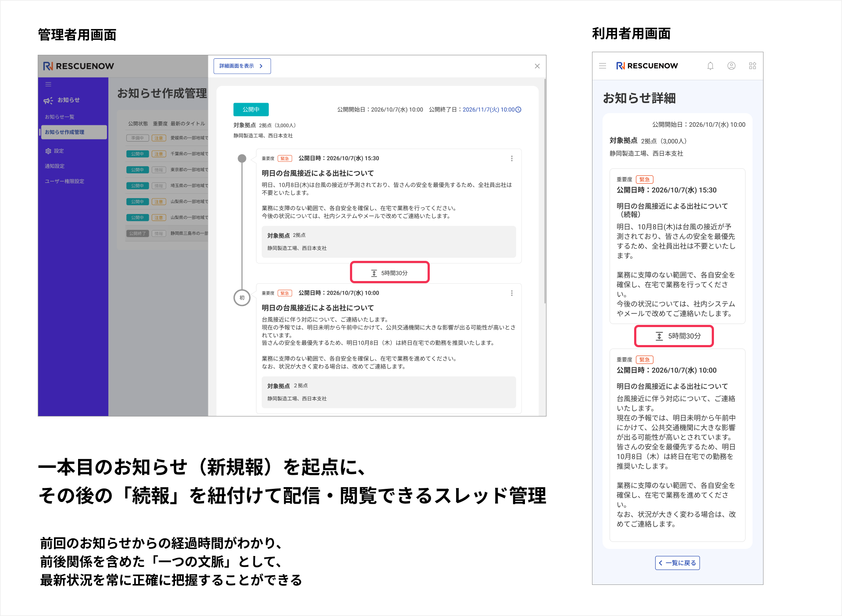Click the 一覧に戻る button
The width and height of the screenshot is (842, 616).
click(677, 563)
